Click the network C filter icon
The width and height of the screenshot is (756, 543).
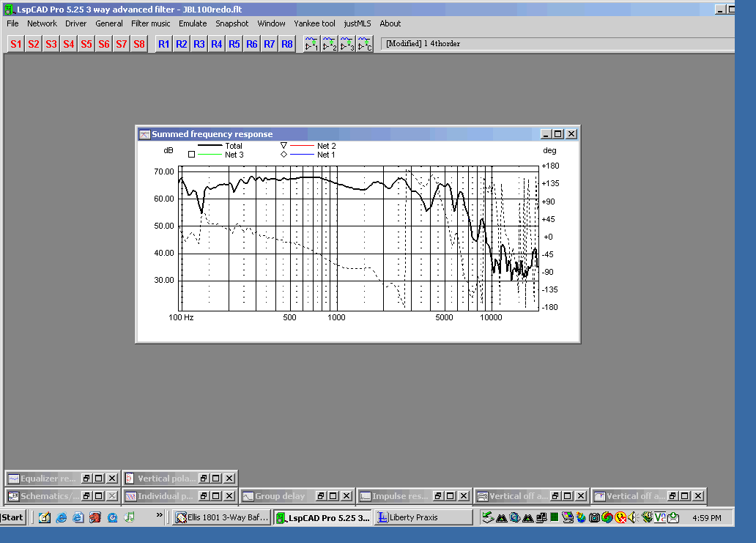(365, 44)
